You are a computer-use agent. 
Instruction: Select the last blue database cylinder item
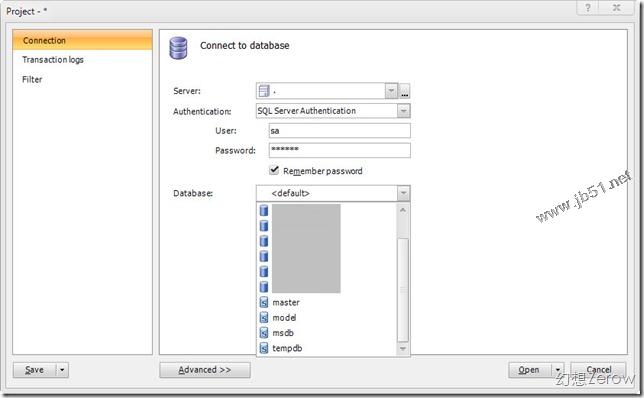click(x=264, y=287)
